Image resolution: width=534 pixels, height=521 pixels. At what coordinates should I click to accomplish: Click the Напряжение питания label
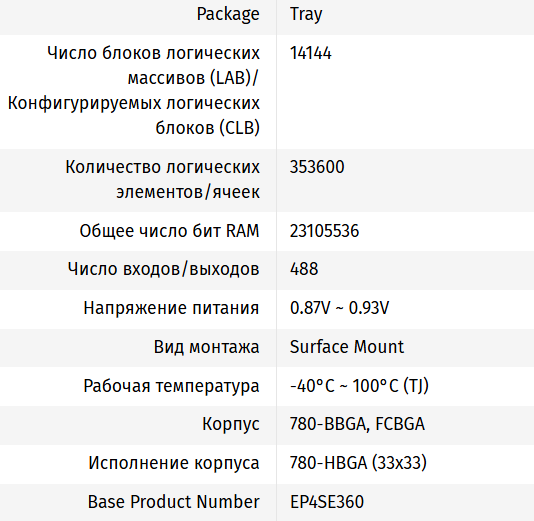[x=171, y=308]
